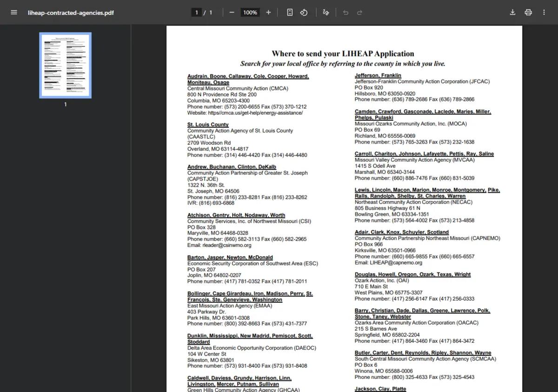Click the 'Jackson, Clay, Platte' heading
This screenshot has height=392, width=558.
pos(380,389)
